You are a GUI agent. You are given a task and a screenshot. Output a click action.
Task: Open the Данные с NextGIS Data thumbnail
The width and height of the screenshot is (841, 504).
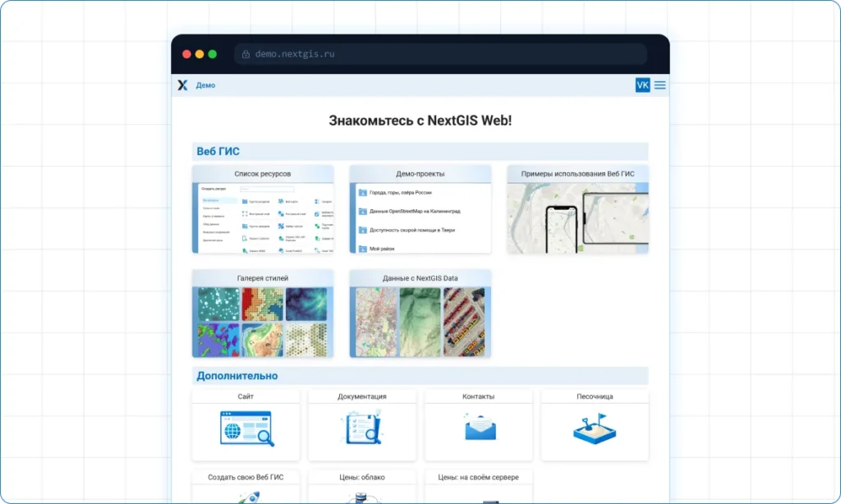pos(420,321)
